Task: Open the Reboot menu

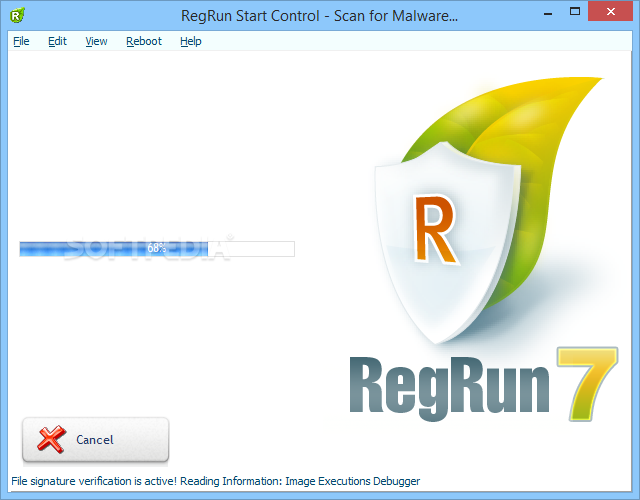Action: click(x=144, y=41)
